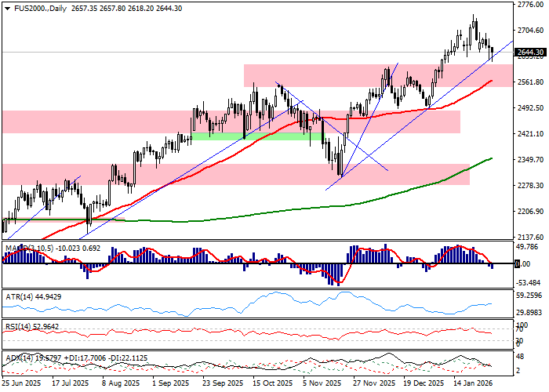Click the current price tag 2644.30
549x392 pixels.
(530, 53)
